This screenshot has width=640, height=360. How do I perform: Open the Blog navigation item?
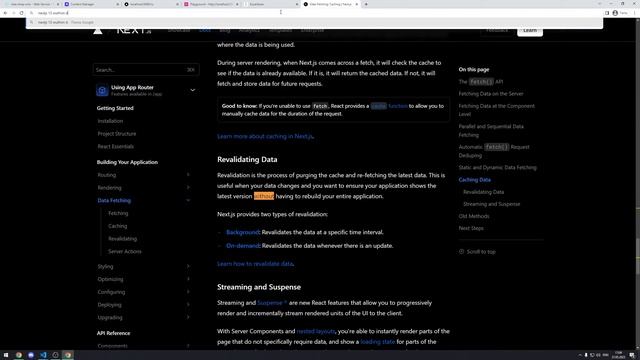[x=225, y=30]
